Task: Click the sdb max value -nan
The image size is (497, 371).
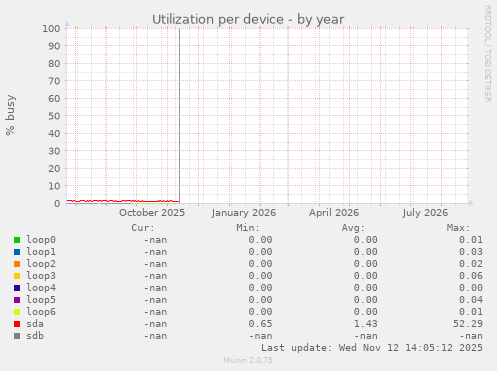Action: tap(471, 336)
